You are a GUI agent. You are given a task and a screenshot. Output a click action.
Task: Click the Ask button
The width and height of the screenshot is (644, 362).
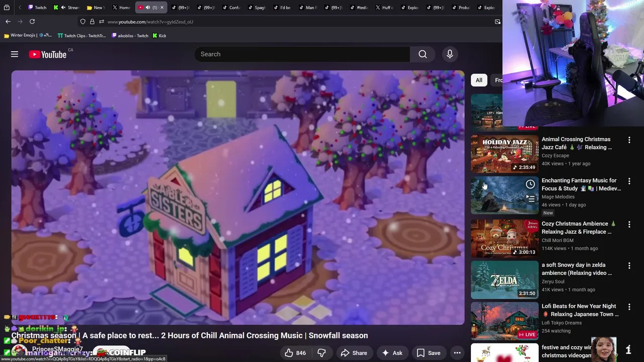[x=392, y=353]
